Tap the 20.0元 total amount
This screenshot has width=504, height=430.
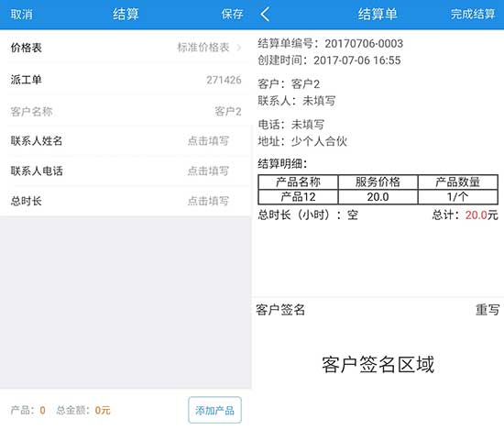point(481,215)
